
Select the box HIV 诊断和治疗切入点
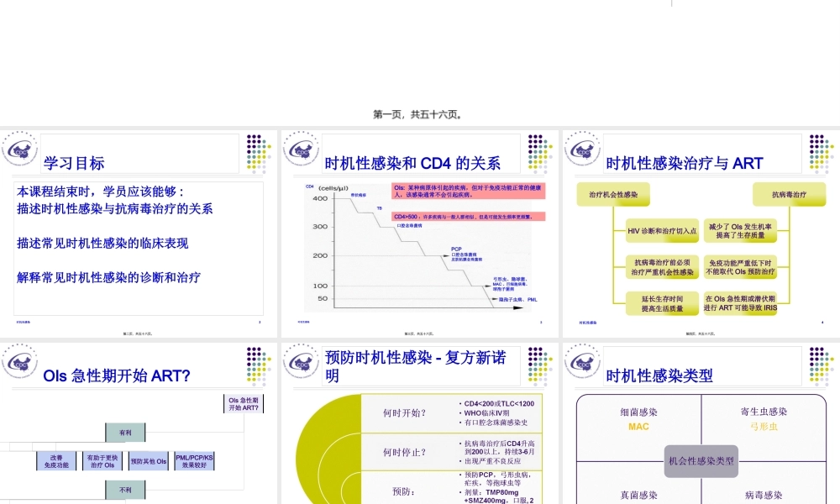[x=662, y=231]
